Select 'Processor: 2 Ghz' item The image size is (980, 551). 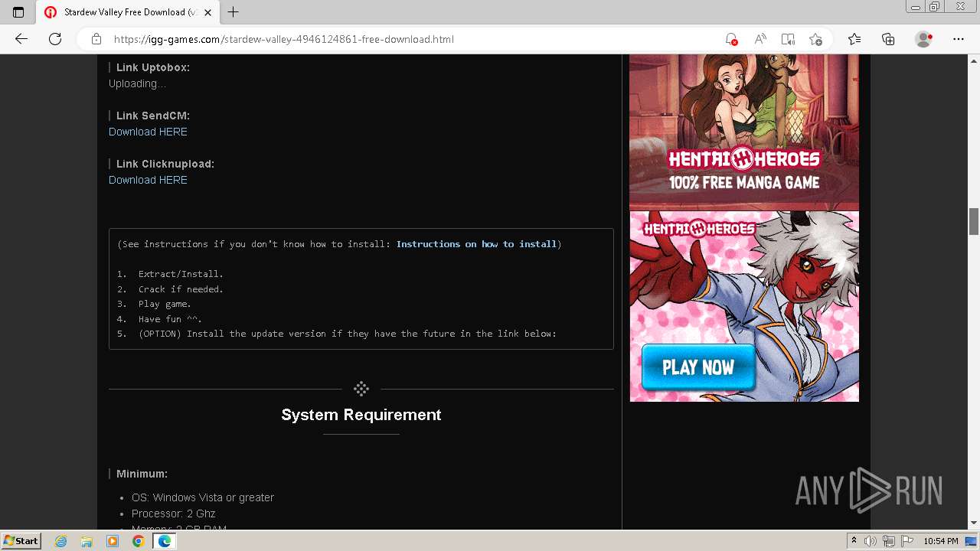pyautogui.click(x=174, y=514)
